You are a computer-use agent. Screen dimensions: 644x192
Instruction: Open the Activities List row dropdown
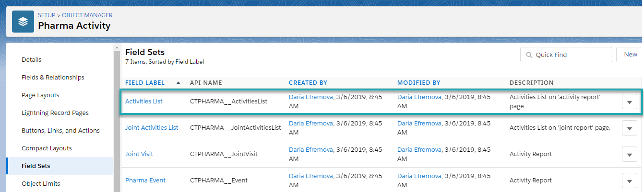629,102
